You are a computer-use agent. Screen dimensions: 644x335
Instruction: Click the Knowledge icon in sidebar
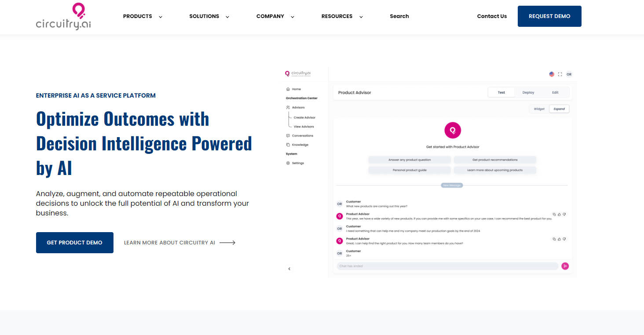coord(288,145)
